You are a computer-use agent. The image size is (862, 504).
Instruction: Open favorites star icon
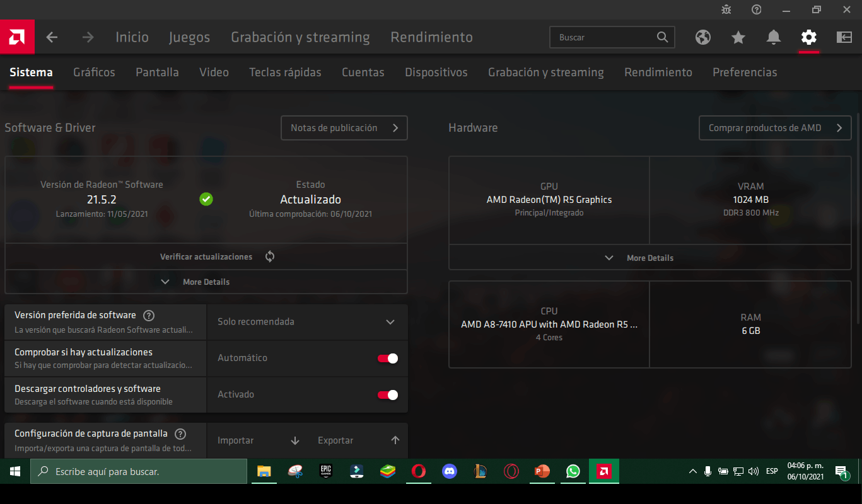[x=738, y=37]
